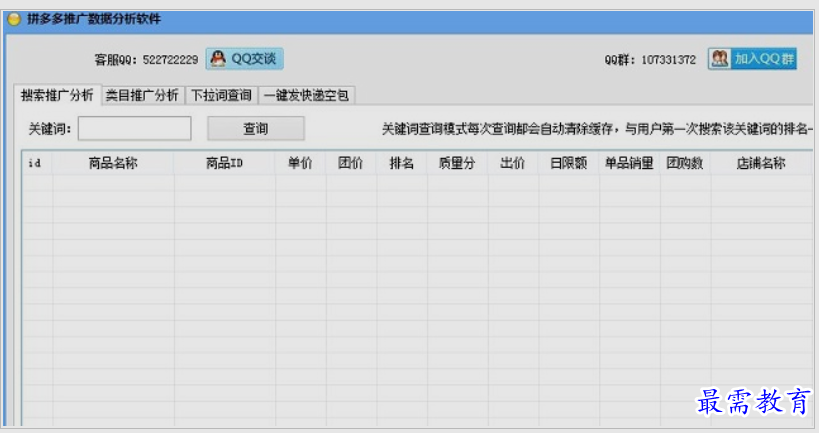
Task: Sort by 商品名称 column header
Action: coord(113,163)
